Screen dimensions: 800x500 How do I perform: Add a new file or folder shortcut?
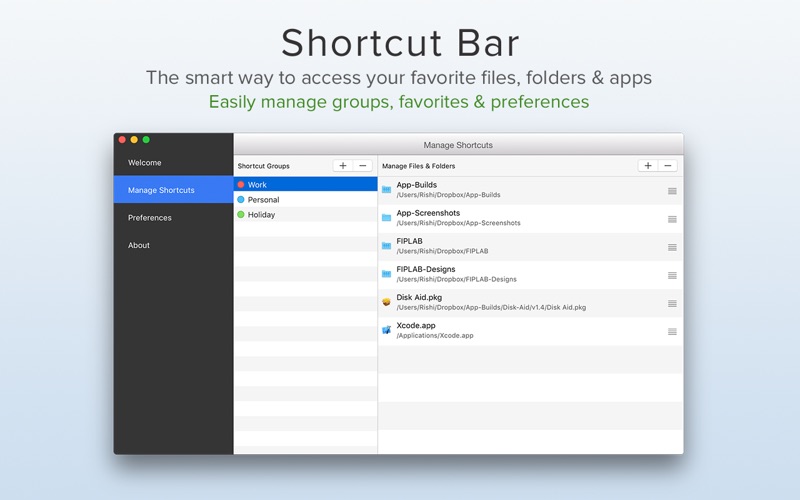[648, 166]
